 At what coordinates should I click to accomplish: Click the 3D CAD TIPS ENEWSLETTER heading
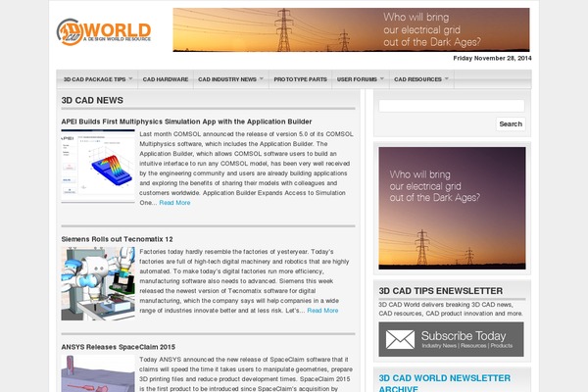[x=441, y=291]
